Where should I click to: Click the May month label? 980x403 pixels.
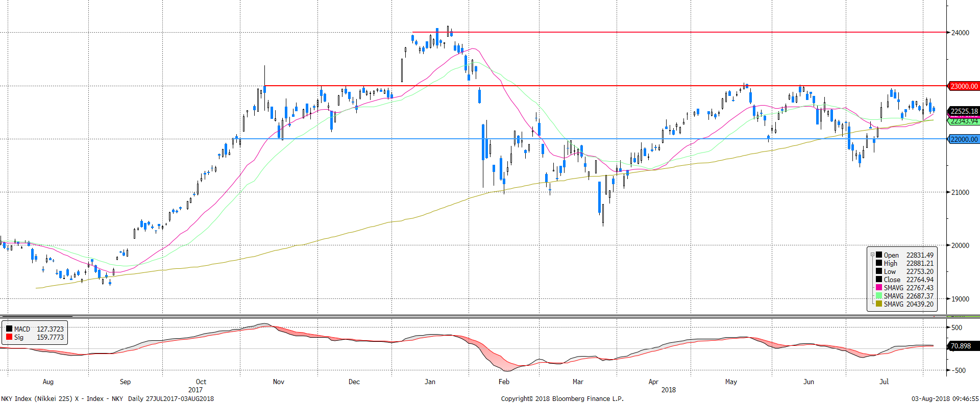[731, 382]
